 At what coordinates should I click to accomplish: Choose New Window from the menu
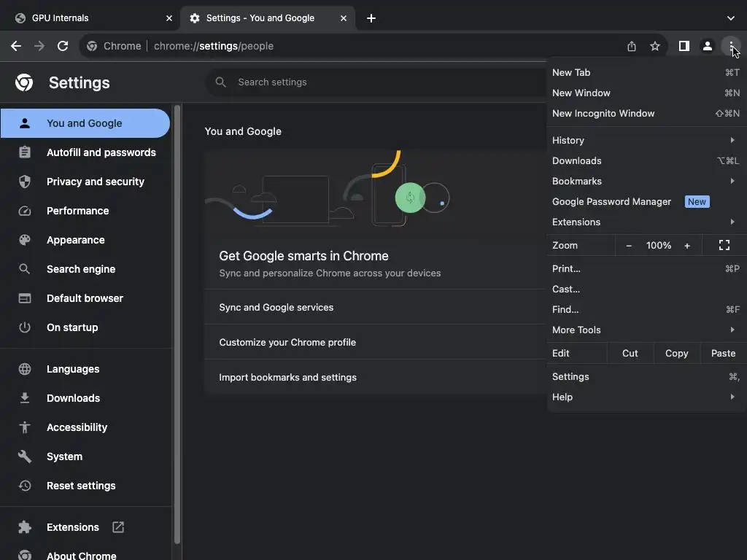tap(646, 93)
